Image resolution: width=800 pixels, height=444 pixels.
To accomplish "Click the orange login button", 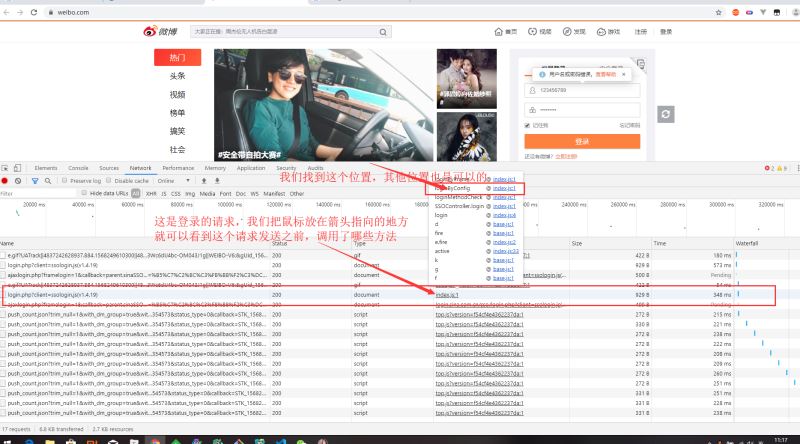I will [582, 141].
